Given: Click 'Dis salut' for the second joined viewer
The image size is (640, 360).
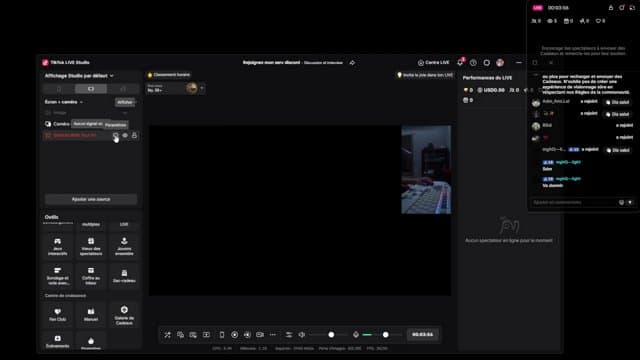Looking at the screenshot, I should pos(617,114).
